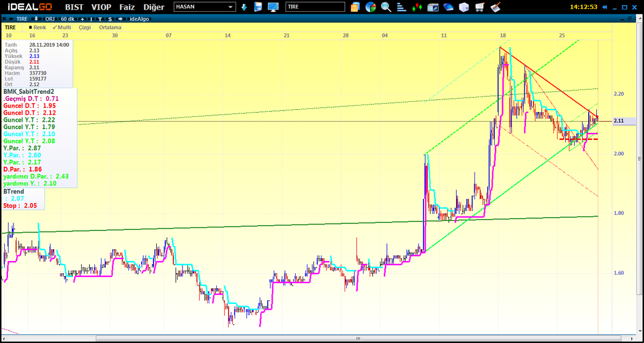Screen dimensions: 644x343
Task: Click the pencil and notepad icon
Action: [496, 7]
